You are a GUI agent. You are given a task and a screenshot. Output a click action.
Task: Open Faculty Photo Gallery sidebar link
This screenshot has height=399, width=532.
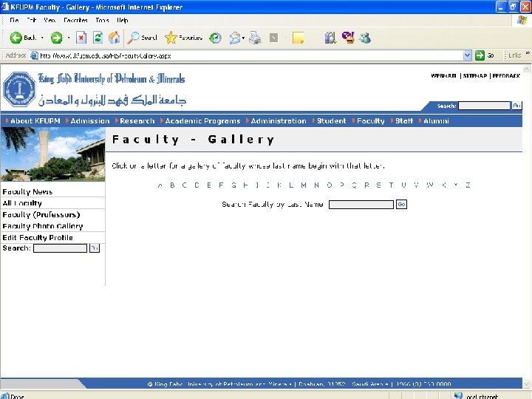coord(42,226)
